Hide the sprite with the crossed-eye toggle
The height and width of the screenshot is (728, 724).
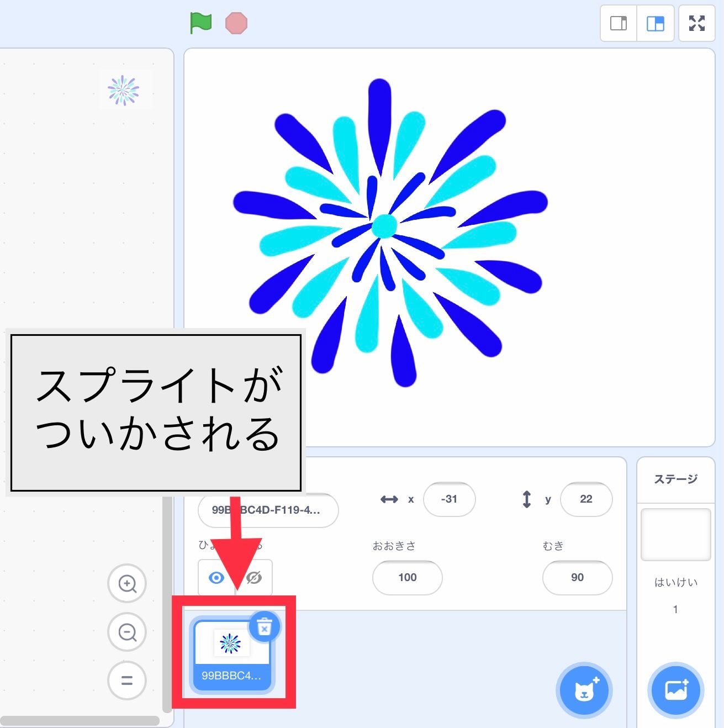tap(253, 578)
